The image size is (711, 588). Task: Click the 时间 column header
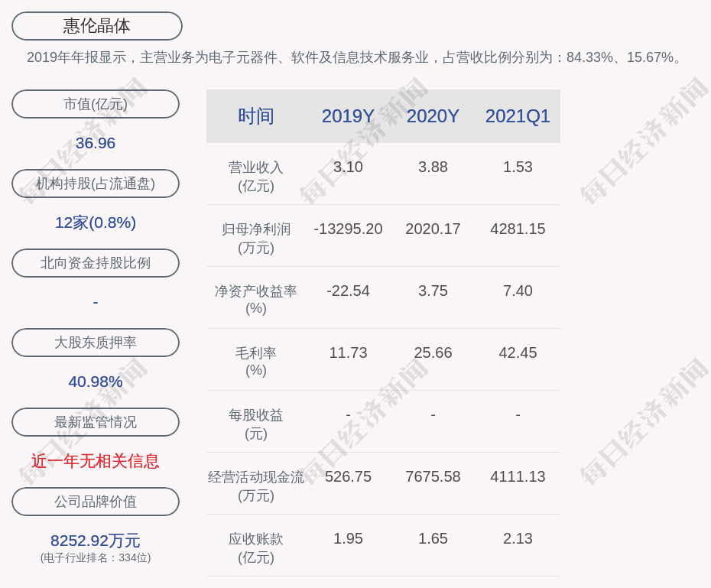click(256, 116)
